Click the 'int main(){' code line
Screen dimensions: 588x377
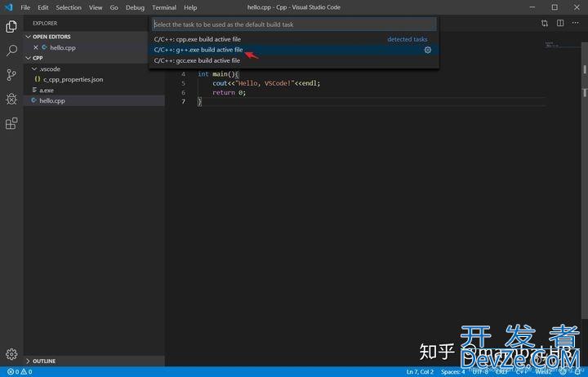click(218, 74)
